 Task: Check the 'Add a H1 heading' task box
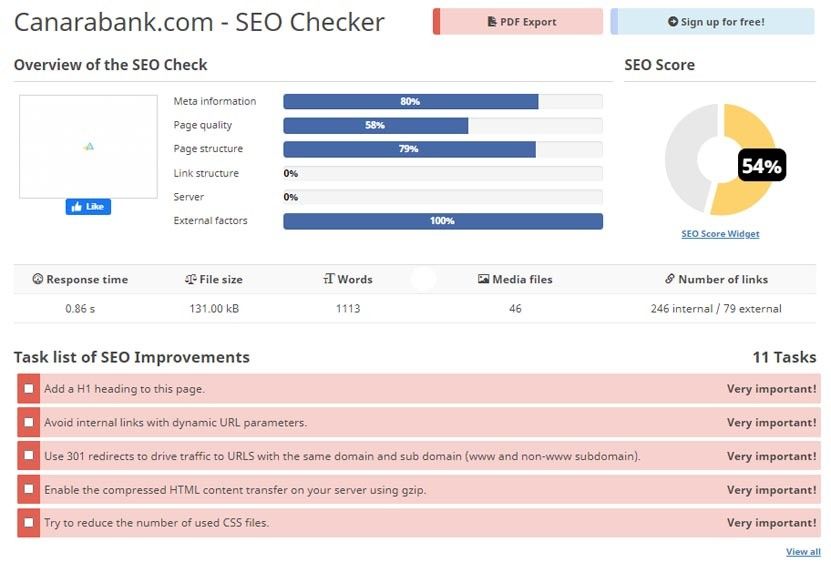(29, 389)
